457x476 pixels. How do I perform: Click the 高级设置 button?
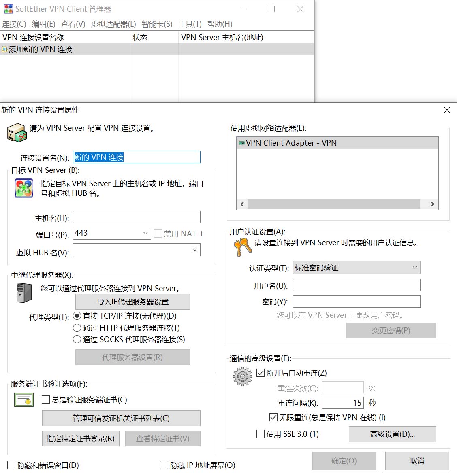point(392,434)
